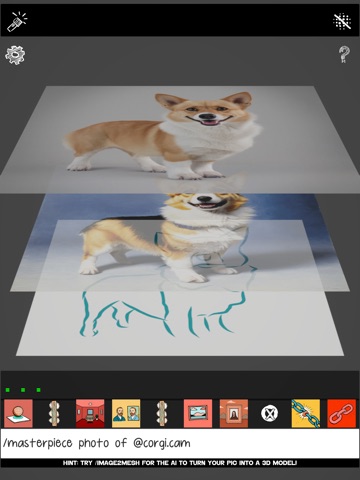The height and width of the screenshot is (480, 360).
Task: Toggle the crossed-out dots icon in the top bar
Action: [x=342, y=22]
